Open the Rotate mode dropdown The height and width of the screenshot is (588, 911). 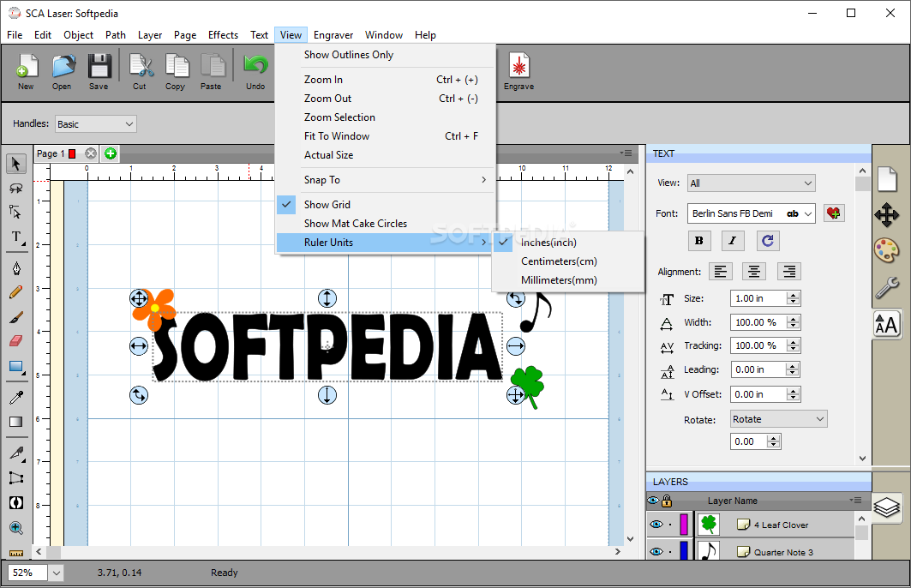pos(778,419)
